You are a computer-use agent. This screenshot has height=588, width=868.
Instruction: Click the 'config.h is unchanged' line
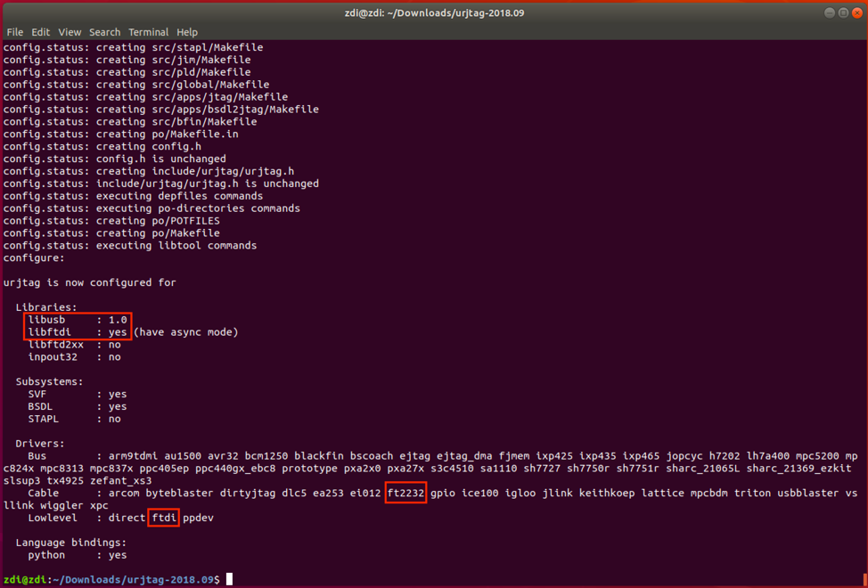tap(161, 159)
